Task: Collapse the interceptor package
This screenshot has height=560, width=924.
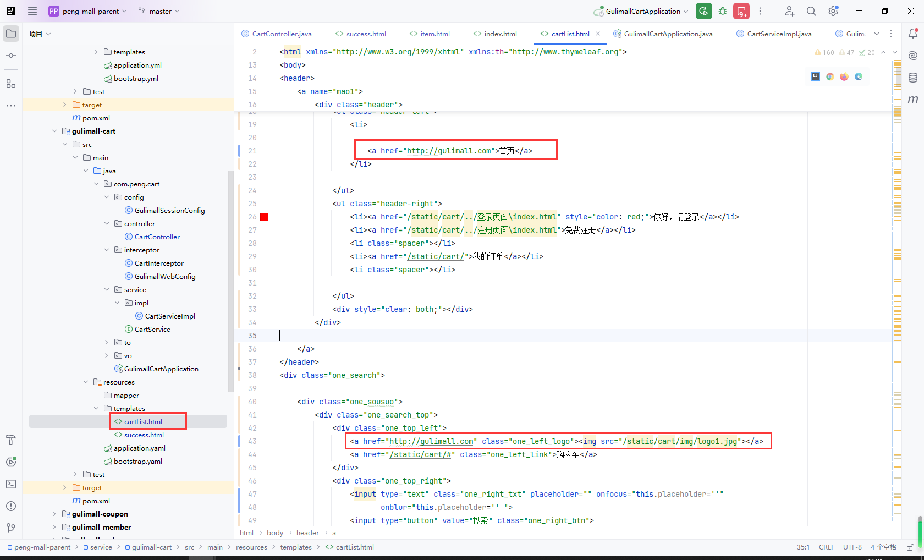Action: tap(107, 250)
